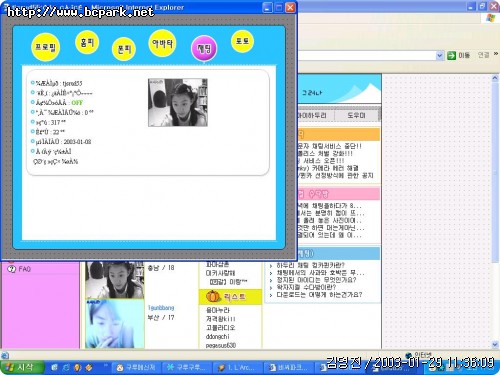Switch to the 아바타 circle tab

(x=162, y=43)
